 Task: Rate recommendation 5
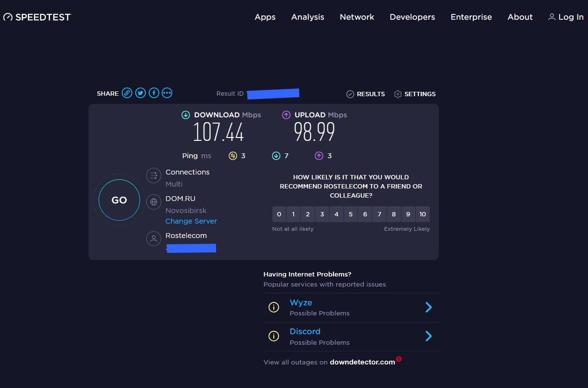click(x=351, y=214)
